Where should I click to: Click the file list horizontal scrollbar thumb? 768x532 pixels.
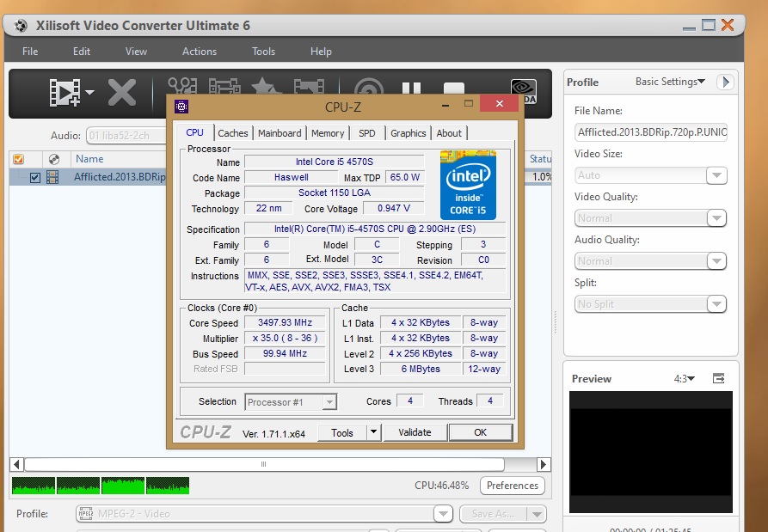click(264, 464)
